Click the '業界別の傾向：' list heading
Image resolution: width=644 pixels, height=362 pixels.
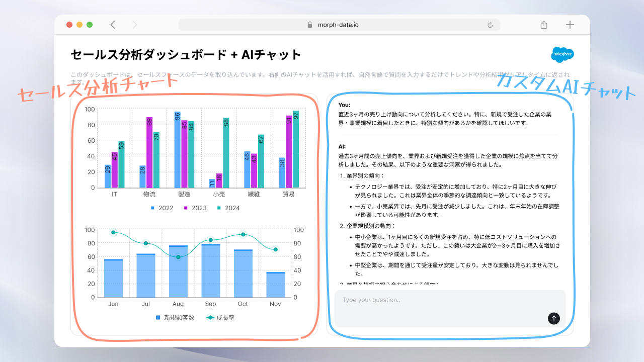pos(365,176)
